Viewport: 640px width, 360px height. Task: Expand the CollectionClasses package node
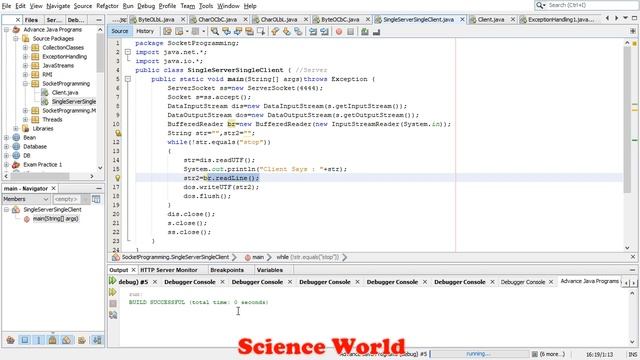click(25, 47)
